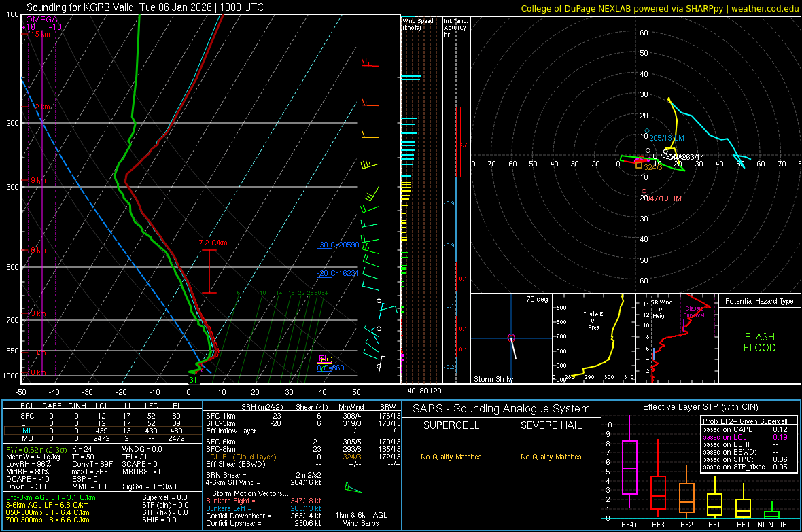Click the 'based on CAPE: 0.12' row
Viewport: 802px width, 532px height.
tap(745, 429)
